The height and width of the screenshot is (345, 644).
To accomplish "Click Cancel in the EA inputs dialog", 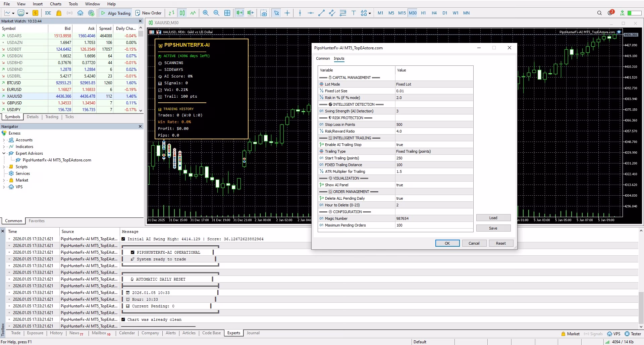I will tap(474, 243).
